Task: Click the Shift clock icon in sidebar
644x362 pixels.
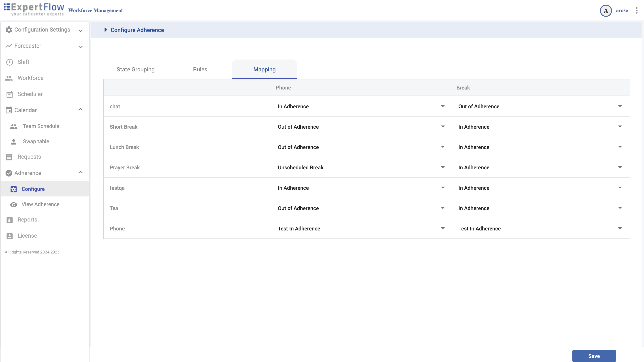Action: click(9, 62)
